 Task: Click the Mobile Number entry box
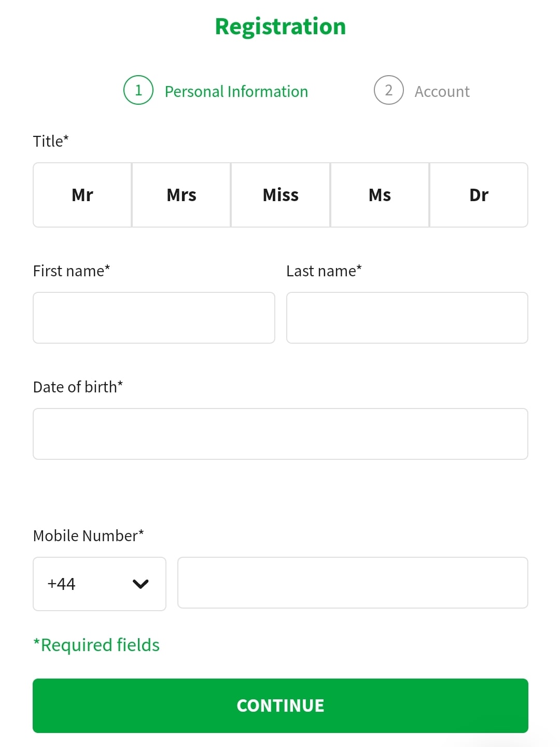click(353, 583)
